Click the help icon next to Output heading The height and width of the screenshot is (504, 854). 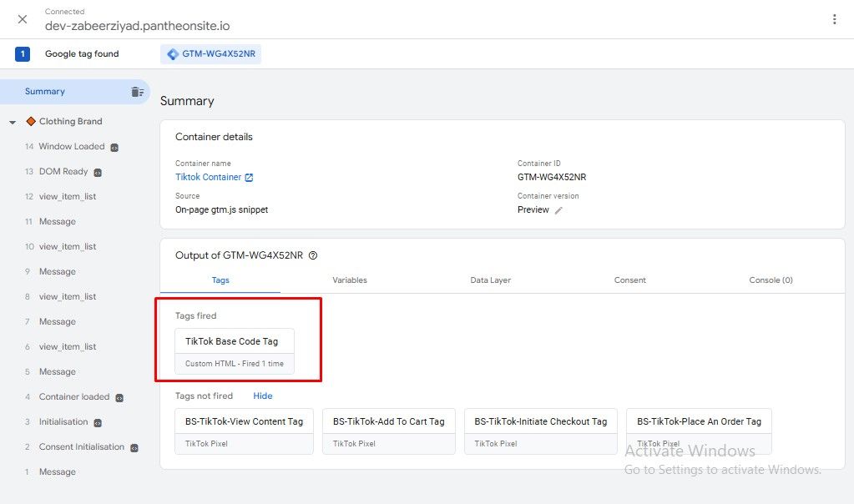click(313, 255)
